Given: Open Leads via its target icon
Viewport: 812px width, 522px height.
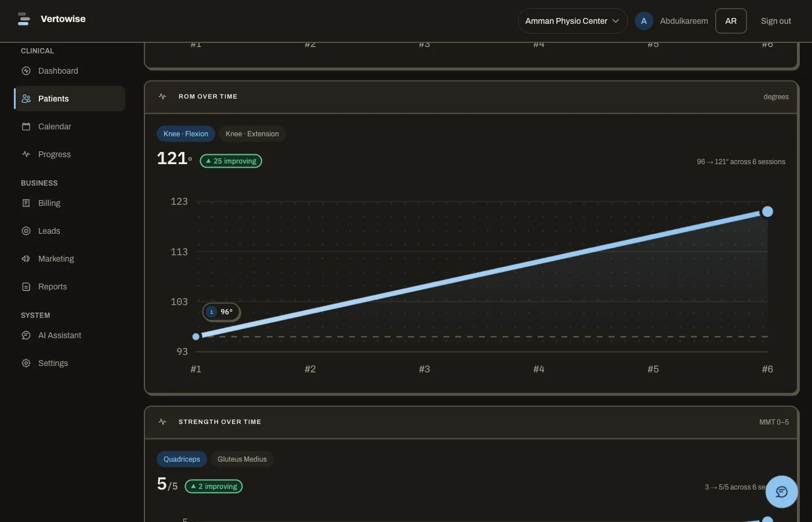Looking at the screenshot, I should coord(26,231).
